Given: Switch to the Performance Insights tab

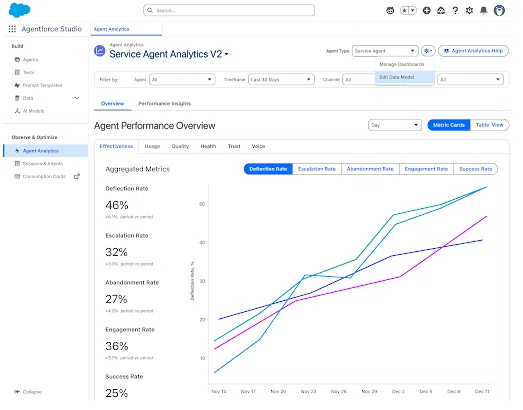Looking at the screenshot, I should (x=165, y=104).
